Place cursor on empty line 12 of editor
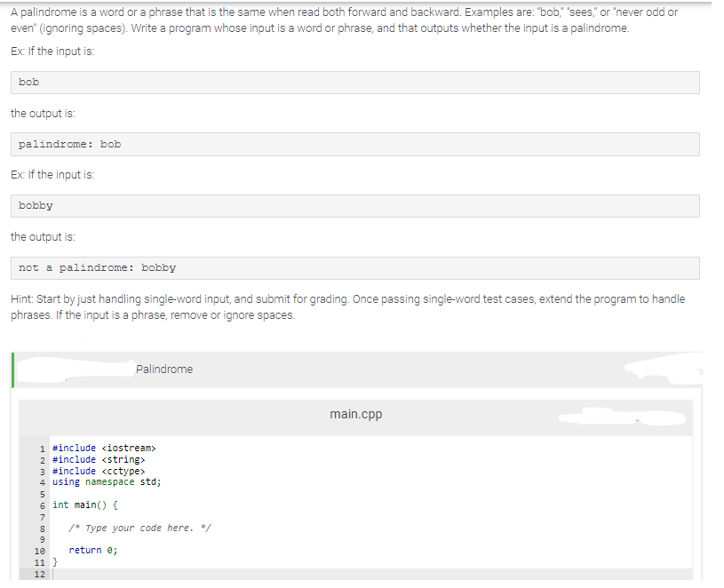The width and height of the screenshot is (724, 588). (x=371, y=575)
